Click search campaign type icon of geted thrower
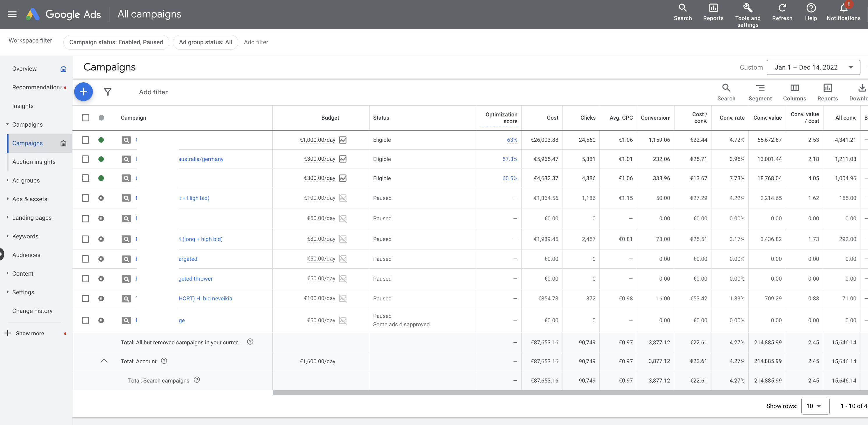 coord(126,279)
